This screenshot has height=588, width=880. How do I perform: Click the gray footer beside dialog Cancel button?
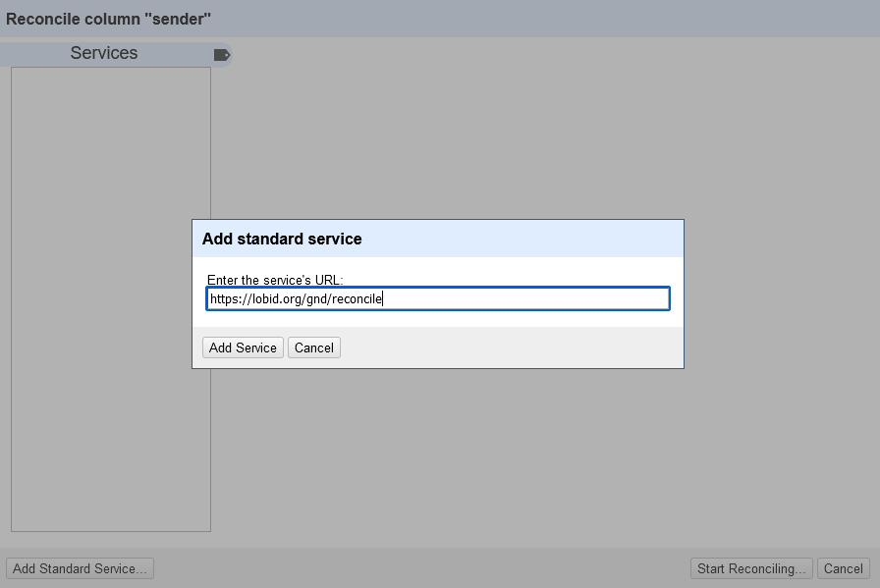point(511,347)
